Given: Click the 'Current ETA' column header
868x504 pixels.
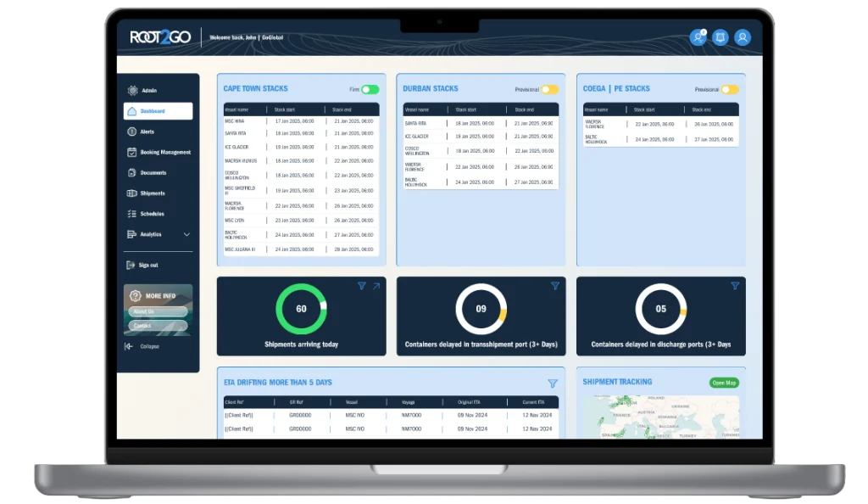Looking at the screenshot, I should (533, 402).
